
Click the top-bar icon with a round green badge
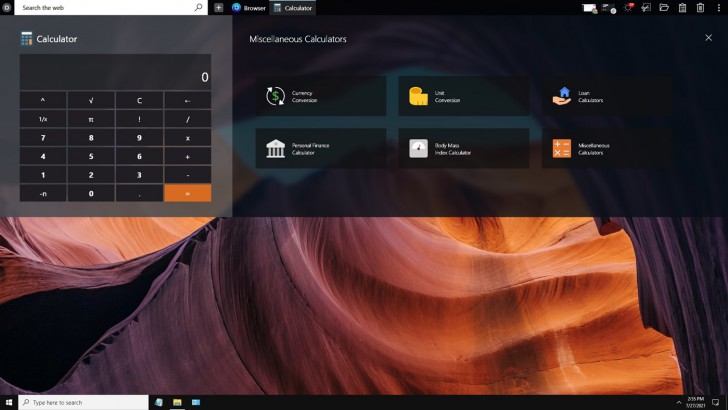point(609,8)
